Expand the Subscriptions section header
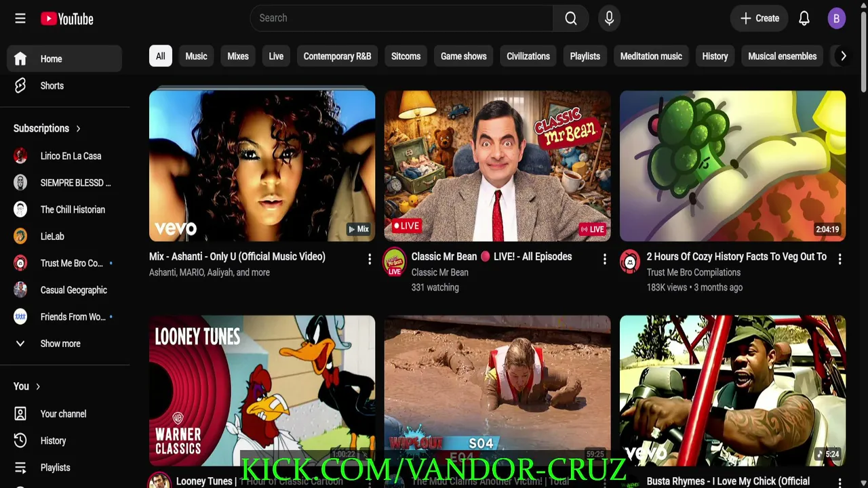The height and width of the screenshot is (488, 868). click(x=47, y=128)
